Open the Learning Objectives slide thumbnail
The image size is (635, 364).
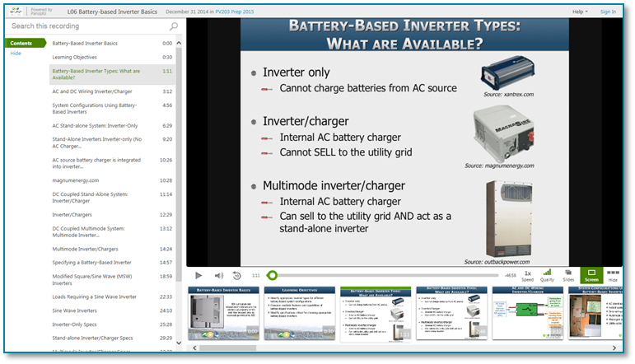[x=299, y=314]
